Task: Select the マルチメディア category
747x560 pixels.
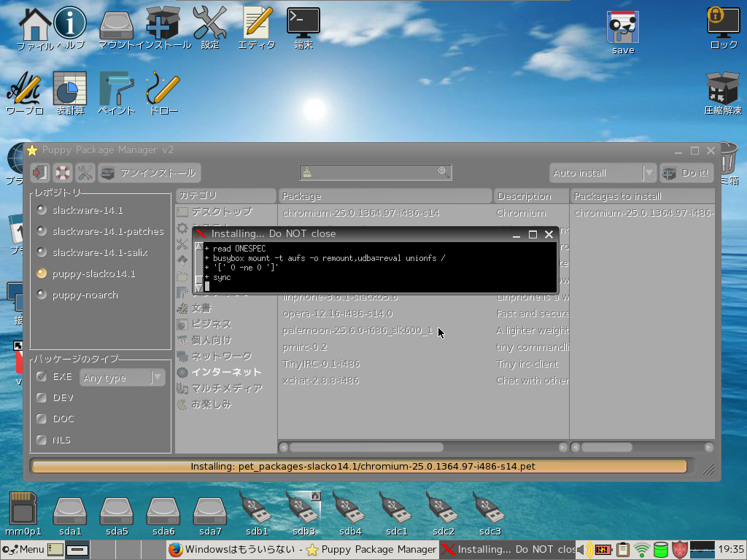Action: point(226,389)
